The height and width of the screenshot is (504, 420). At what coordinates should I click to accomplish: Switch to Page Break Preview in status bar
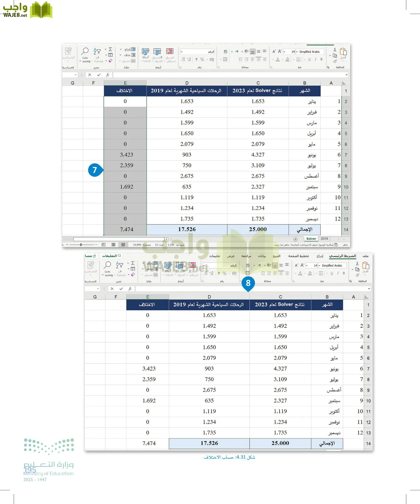point(104,245)
